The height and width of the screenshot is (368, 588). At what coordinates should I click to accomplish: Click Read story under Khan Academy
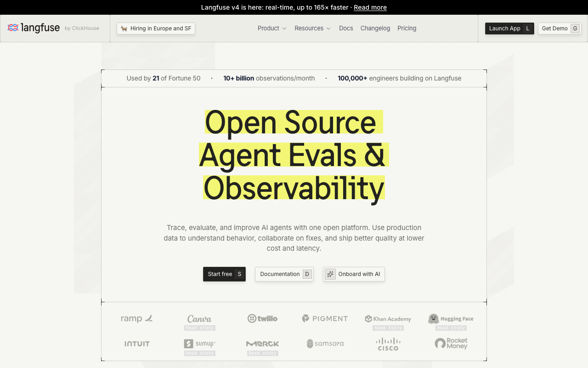[388, 328]
